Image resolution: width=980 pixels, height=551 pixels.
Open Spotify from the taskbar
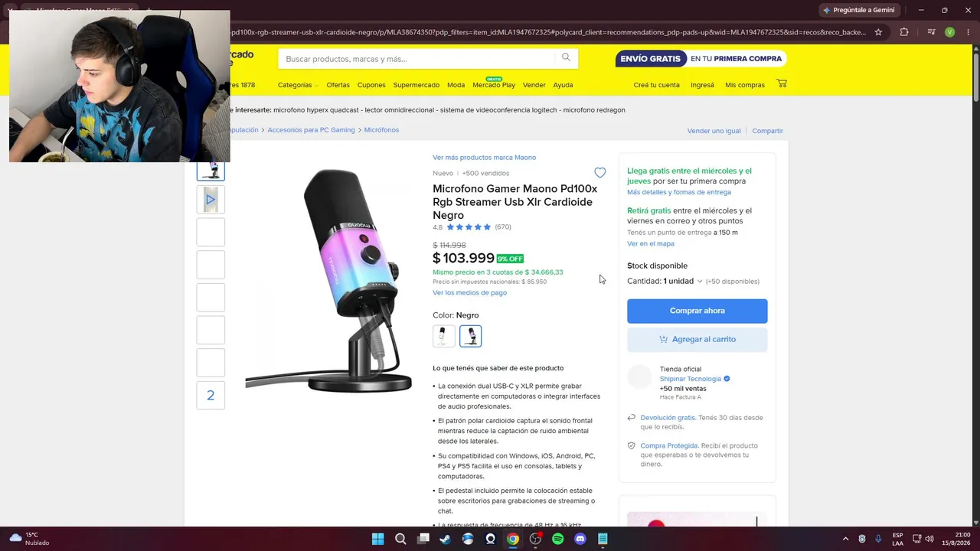pyautogui.click(x=557, y=539)
